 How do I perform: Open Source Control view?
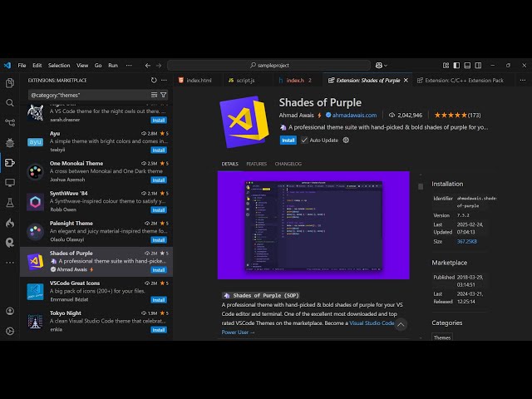coord(10,123)
